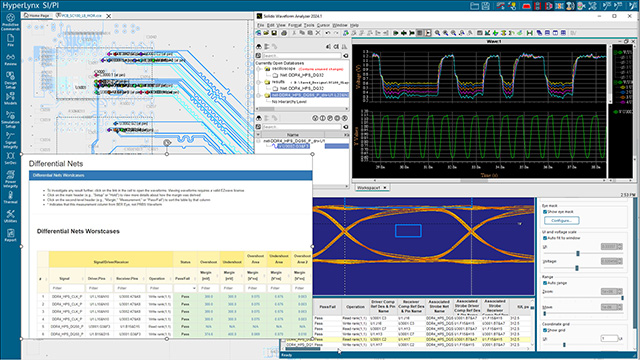Open the Help menu in Waveform Analyzer
Screen dimensions: 640x360
tap(354, 25)
